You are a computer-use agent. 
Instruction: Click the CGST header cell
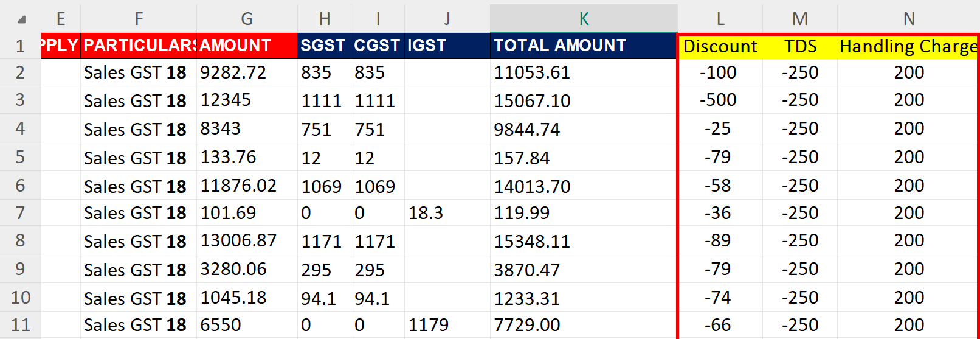click(378, 46)
